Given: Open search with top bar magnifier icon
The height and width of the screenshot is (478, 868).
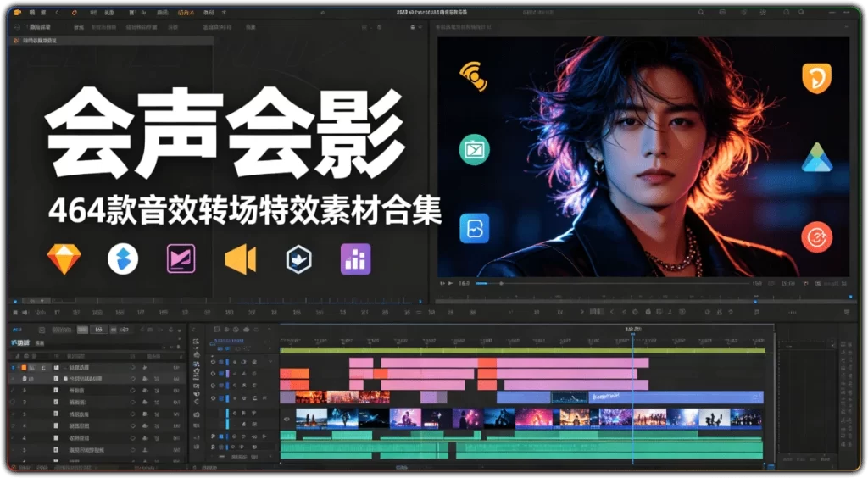Looking at the screenshot, I should pyautogui.click(x=701, y=12).
